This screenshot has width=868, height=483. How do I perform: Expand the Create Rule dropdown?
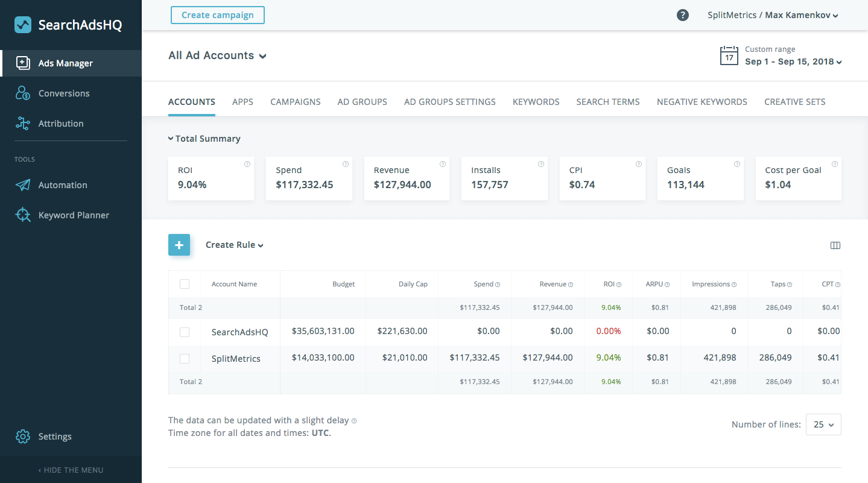(235, 245)
